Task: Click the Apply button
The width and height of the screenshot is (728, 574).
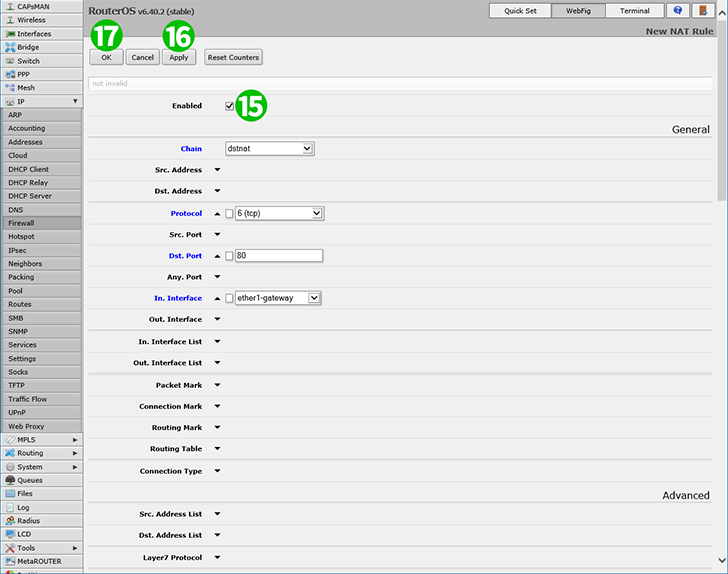Action: point(179,58)
